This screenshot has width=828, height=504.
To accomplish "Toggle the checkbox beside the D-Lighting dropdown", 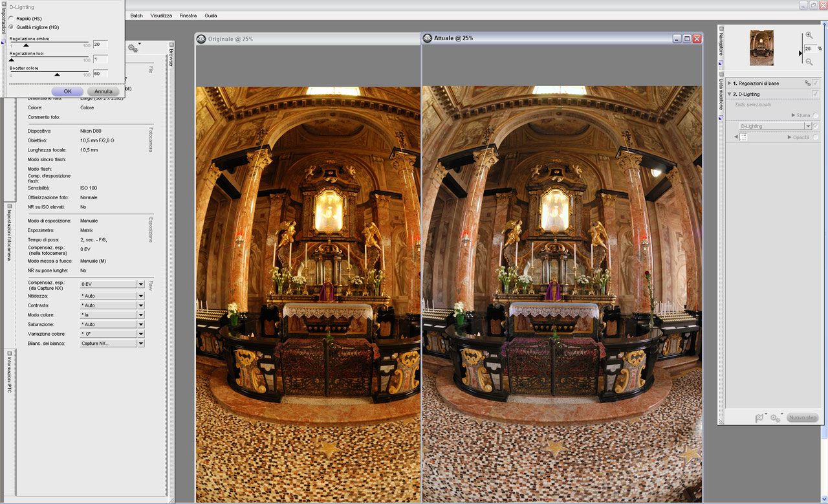I will point(816,126).
